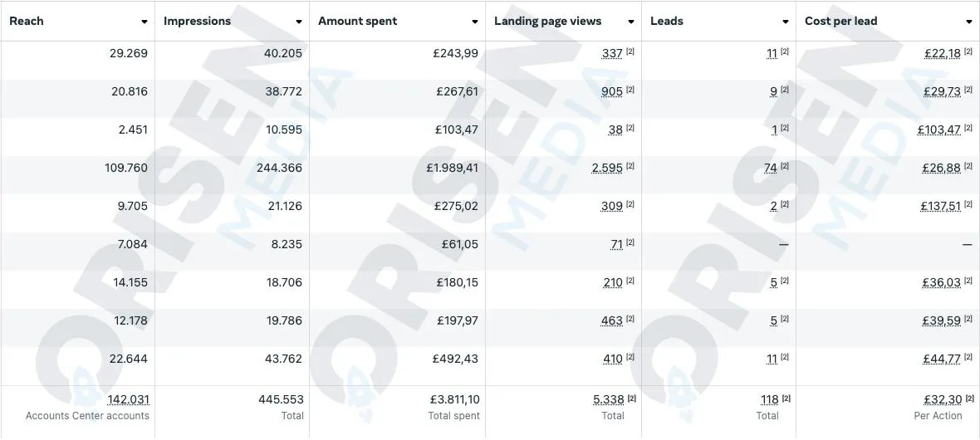Open the Leads column dropdown arrow
The image size is (980, 440).
pyautogui.click(x=786, y=22)
